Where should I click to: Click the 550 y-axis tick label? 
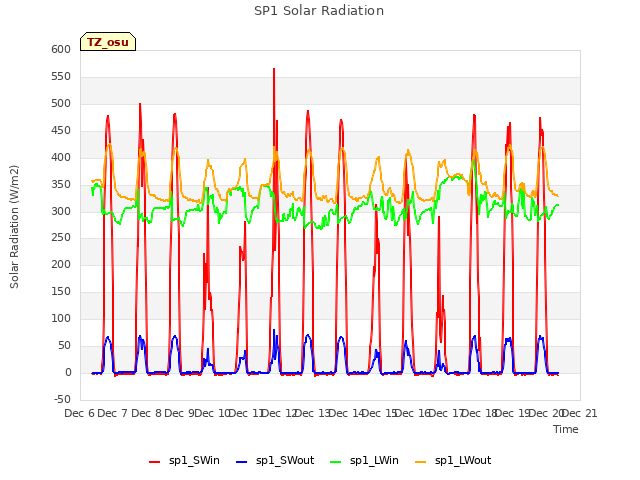click(61, 76)
